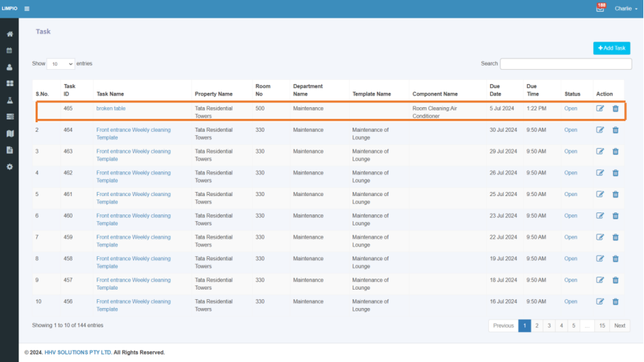Viewport: 644px width, 362px height.
Task: Click Next in the pagination
Action: pyautogui.click(x=620, y=326)
